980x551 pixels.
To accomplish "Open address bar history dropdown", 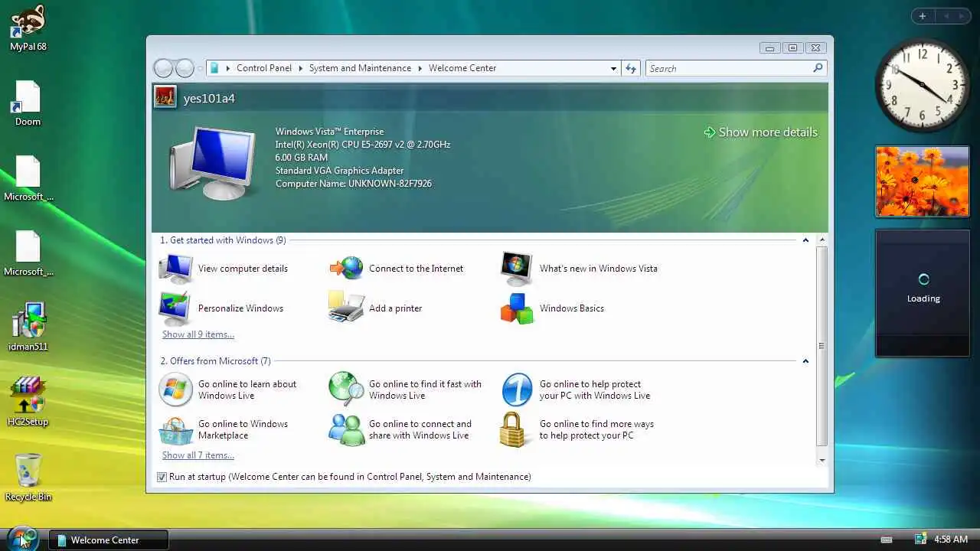I will pos(613,68).
